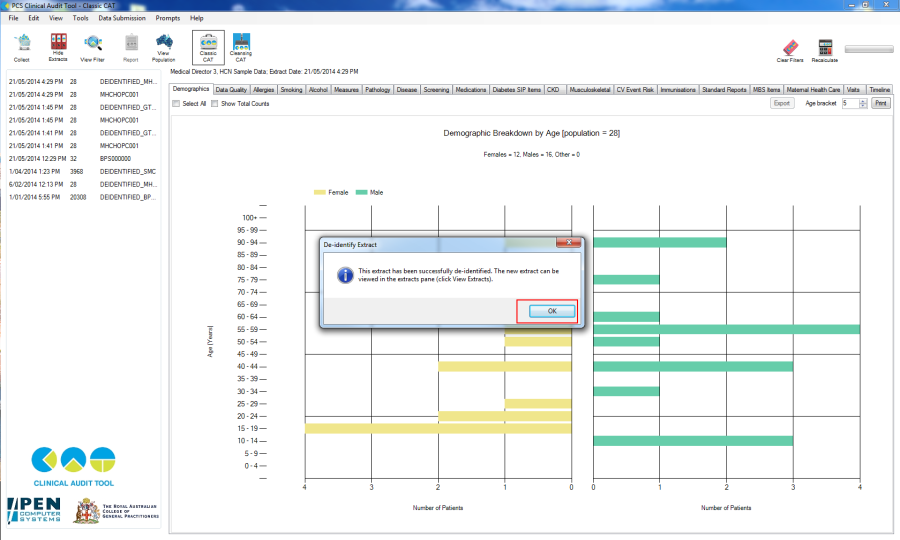Click the Male legend colour swatch

[362, 193]
